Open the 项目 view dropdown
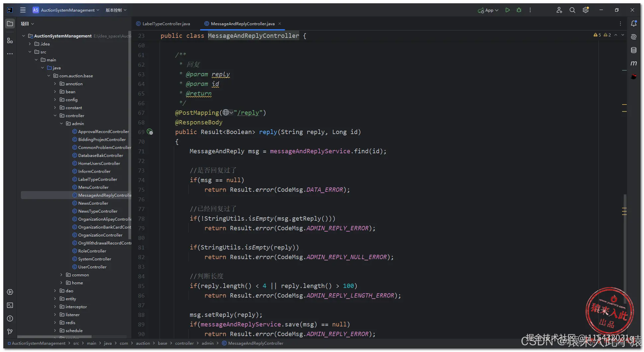 point(28,24)
